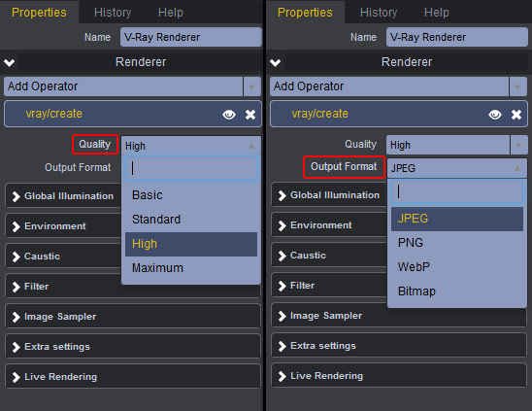Collapse the Renderer section in left panel

coord(9,62)
